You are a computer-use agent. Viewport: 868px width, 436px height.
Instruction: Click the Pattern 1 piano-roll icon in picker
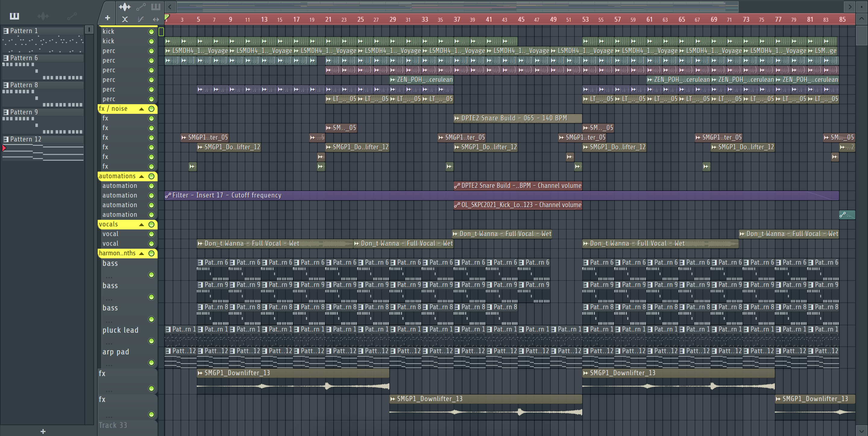click(x=6, y=31)
